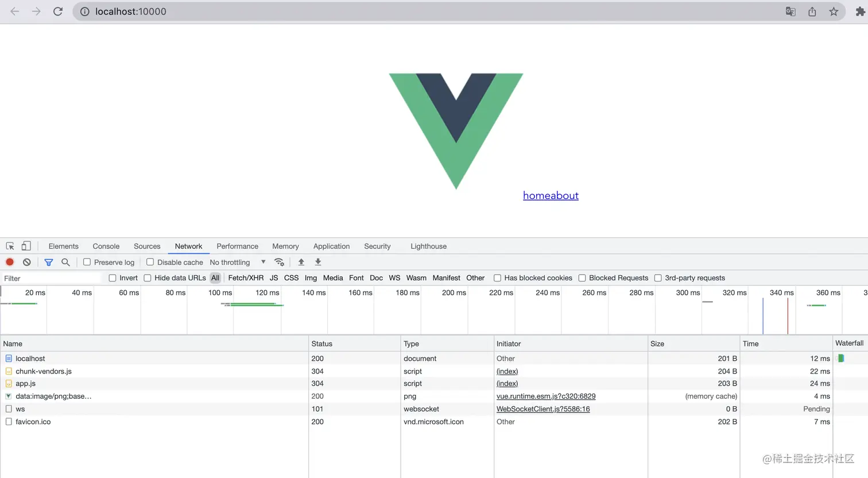Open the extensions puzzle icon
This screenshot has height=478, width=868.
(860, 11)
